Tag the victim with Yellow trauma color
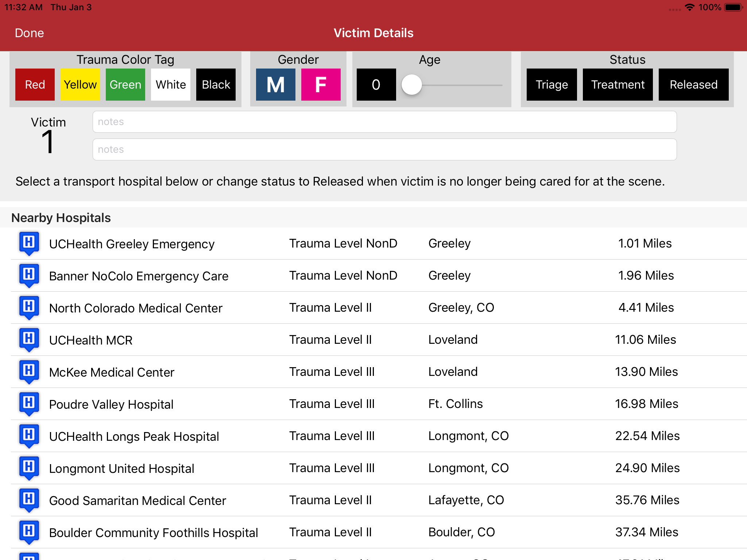 click(x=80, y=85)
